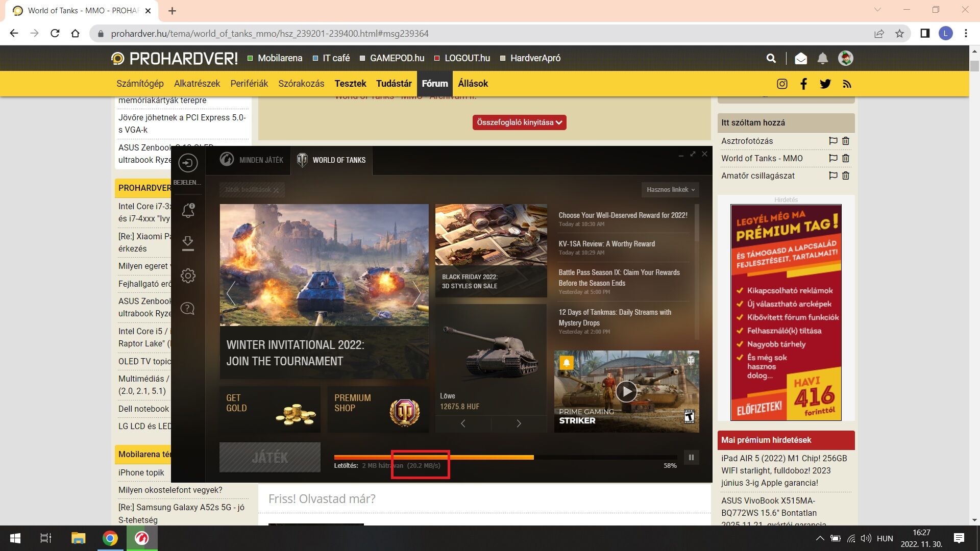980x551 pixels.
Task: Open launcher settings gear icon
Action: (188, 276)
